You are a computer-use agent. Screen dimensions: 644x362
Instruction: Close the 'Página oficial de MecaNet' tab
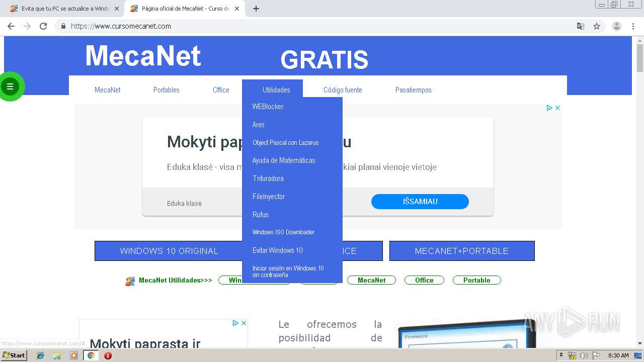237,9
